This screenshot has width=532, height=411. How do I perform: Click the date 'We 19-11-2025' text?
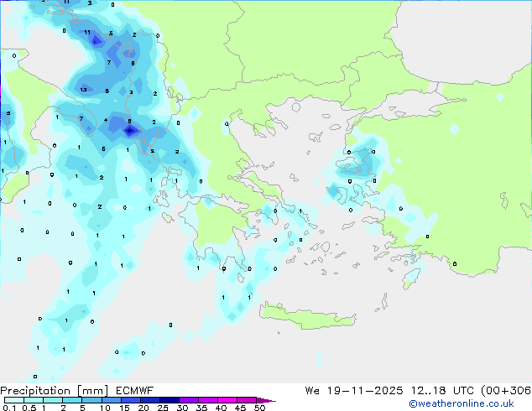[354, 391]
